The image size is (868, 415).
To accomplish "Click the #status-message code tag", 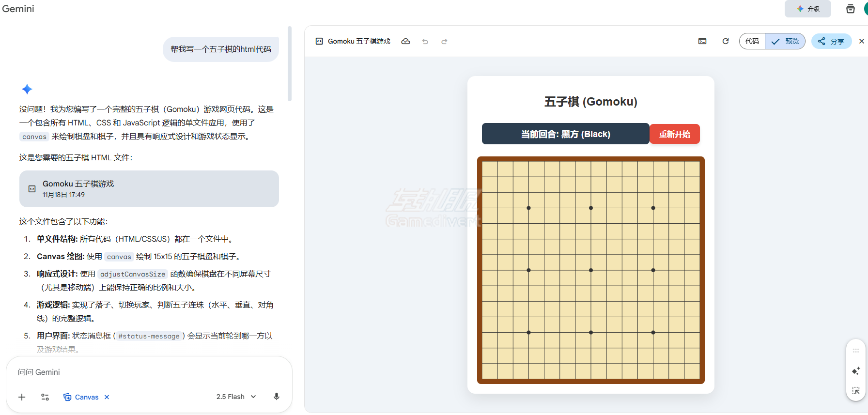I will click(149, 336).
